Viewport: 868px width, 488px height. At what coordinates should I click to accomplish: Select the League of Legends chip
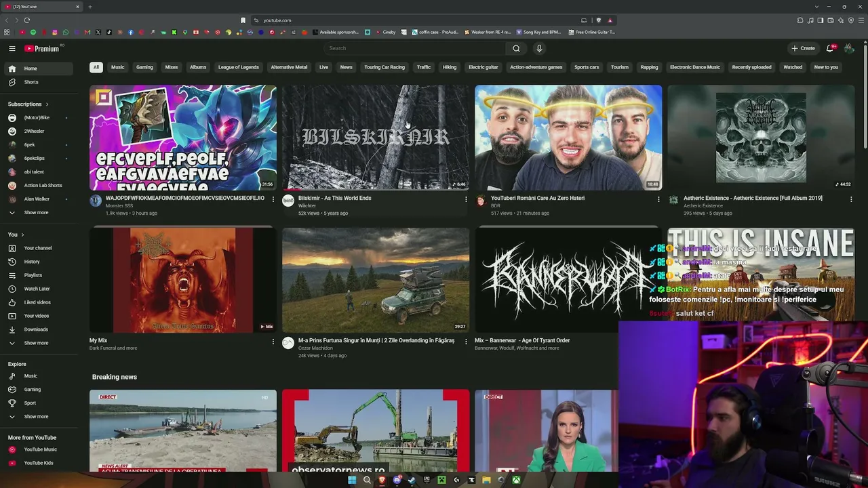pyautogui.click(x=239, y=67)
